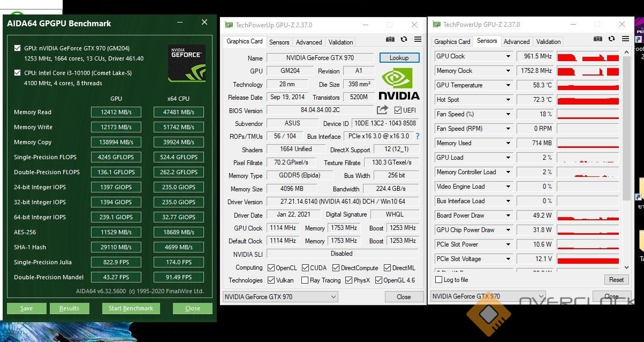Click GPU-Z title bar icon of Sensors window
Viewport: 644px width, 342px height.
point(436,25)
